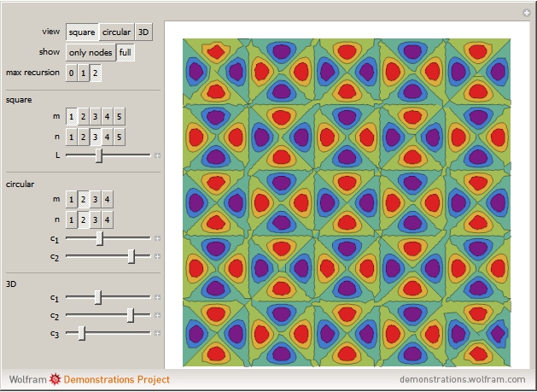Expand the L slider controls
This screenshot has width=537, height=392.
(158, 155)
